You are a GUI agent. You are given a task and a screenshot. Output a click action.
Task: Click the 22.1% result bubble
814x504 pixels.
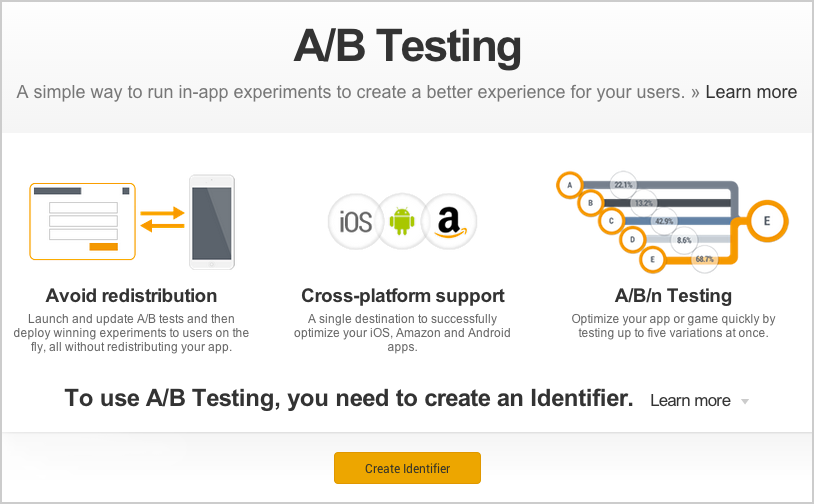tap(623, 185)
